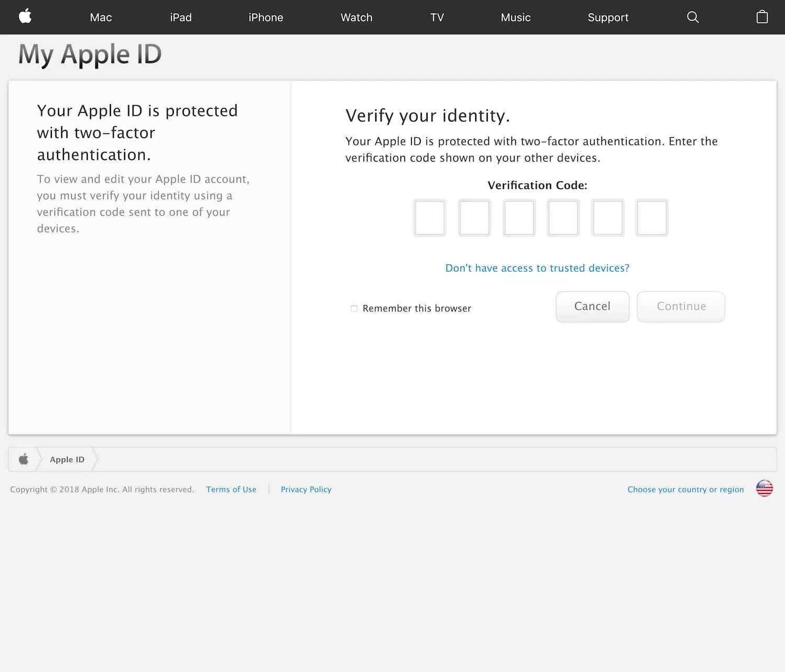Click the My Apple ID page title
The image size is (785, 672).
coord(90,54)
